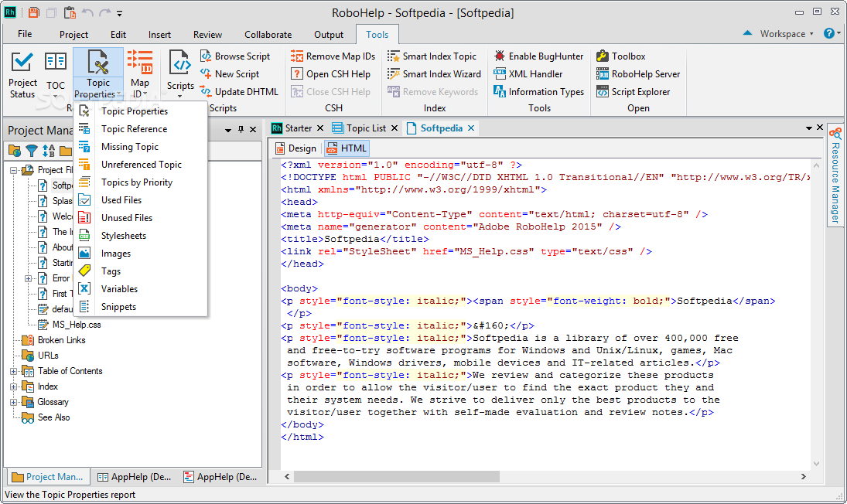The height and width of the screenshot is (504, 847).
Task: Launch the Smart Index Wizard
Action: pos(434,74)
